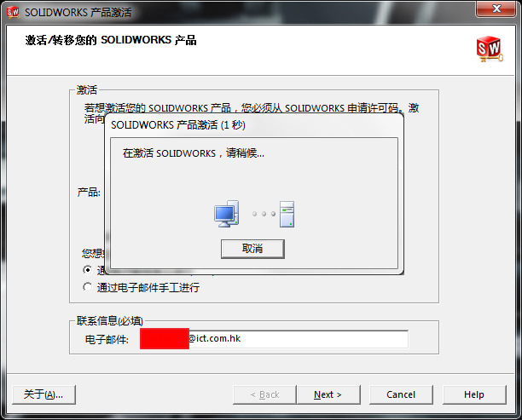Viewport: 522px width, 420px height.
Task: Cancel activation with the 取消 button
Action: click(x=252, y=249)
